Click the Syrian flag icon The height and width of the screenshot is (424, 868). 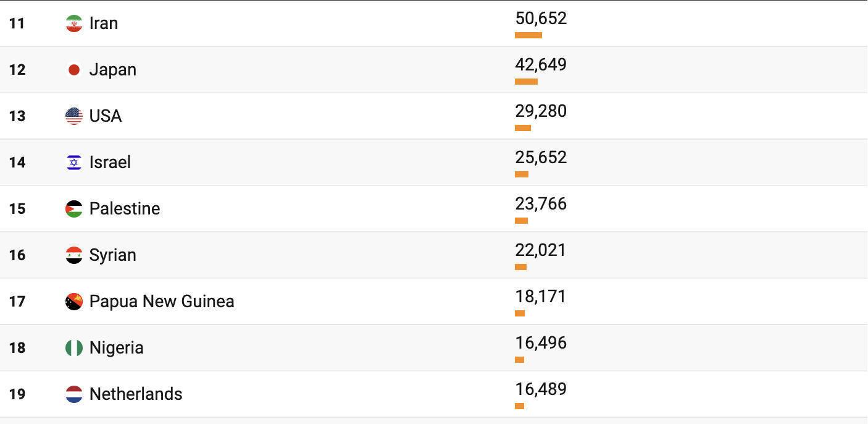(x=74, y=255)
